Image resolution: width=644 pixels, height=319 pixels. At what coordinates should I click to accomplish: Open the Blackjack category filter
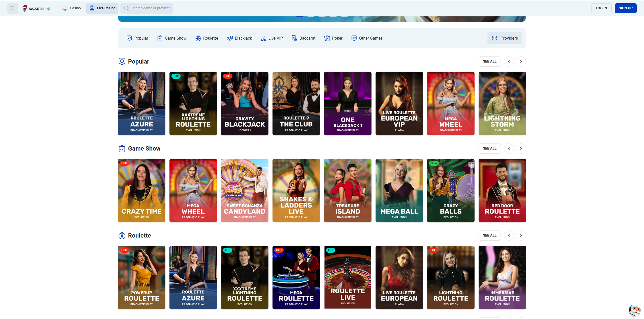(x=230, y=38)
